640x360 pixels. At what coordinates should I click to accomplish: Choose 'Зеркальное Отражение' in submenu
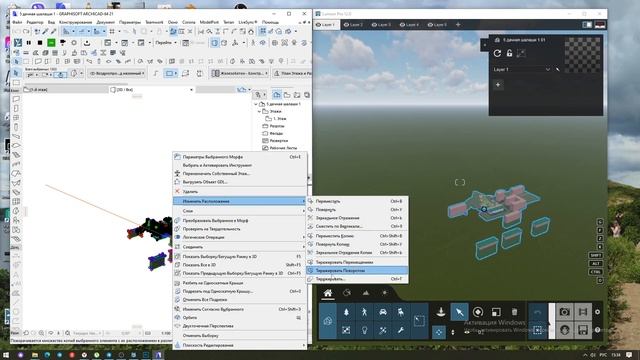[357, 218]
